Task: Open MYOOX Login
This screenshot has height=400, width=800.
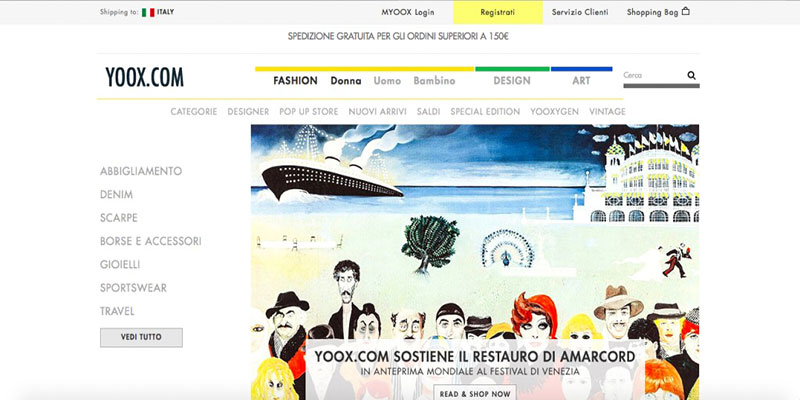Action: tap(408, 12)
